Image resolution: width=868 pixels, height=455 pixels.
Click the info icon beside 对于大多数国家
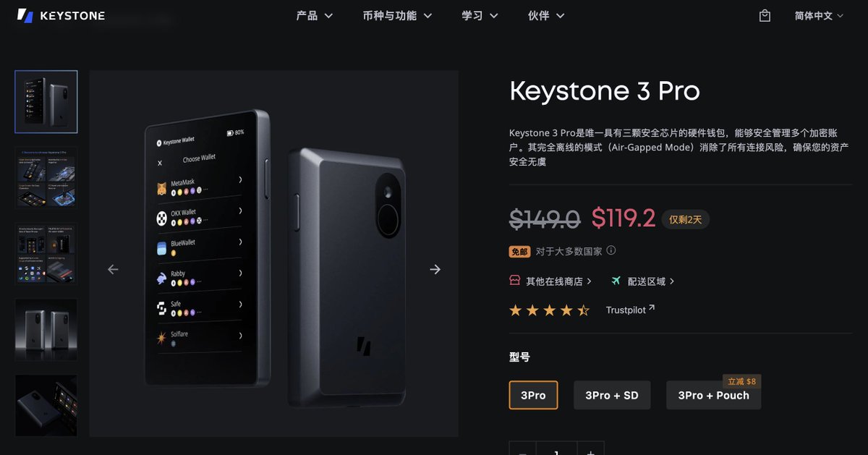(x=611, y=251)
